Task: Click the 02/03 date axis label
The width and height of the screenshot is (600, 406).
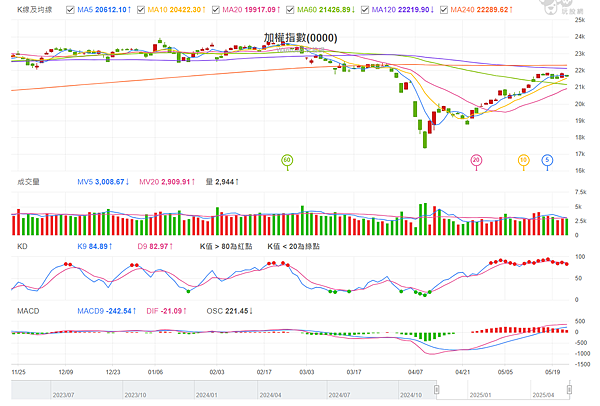Action: [217, 372]
